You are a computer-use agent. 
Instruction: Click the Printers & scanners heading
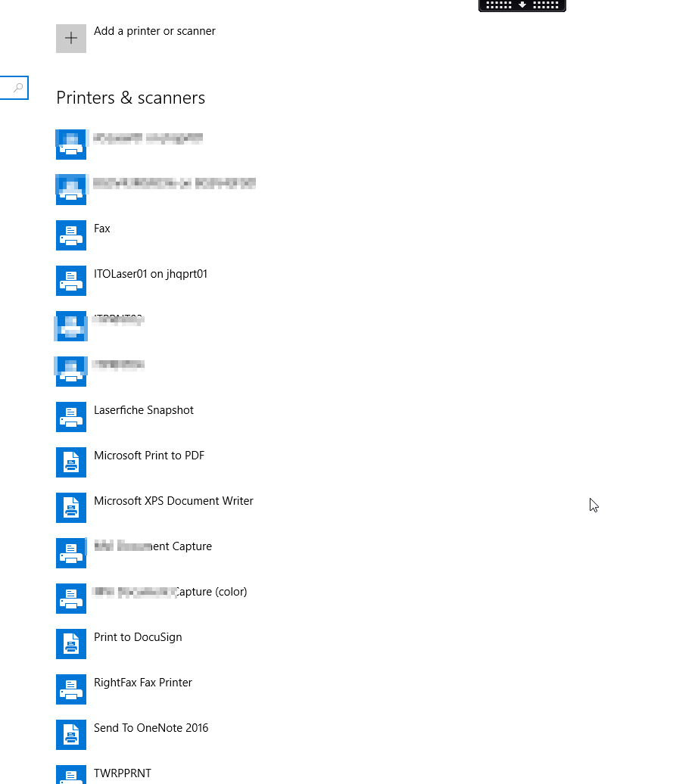click(130, 98)
